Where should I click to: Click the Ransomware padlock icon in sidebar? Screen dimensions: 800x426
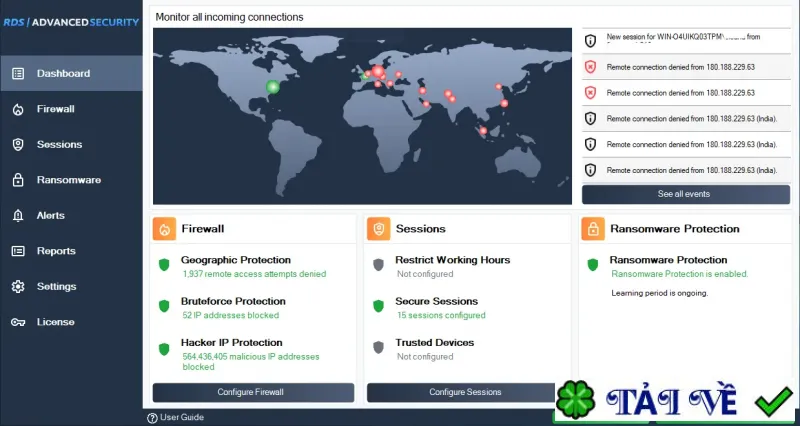tap(18, 180)
